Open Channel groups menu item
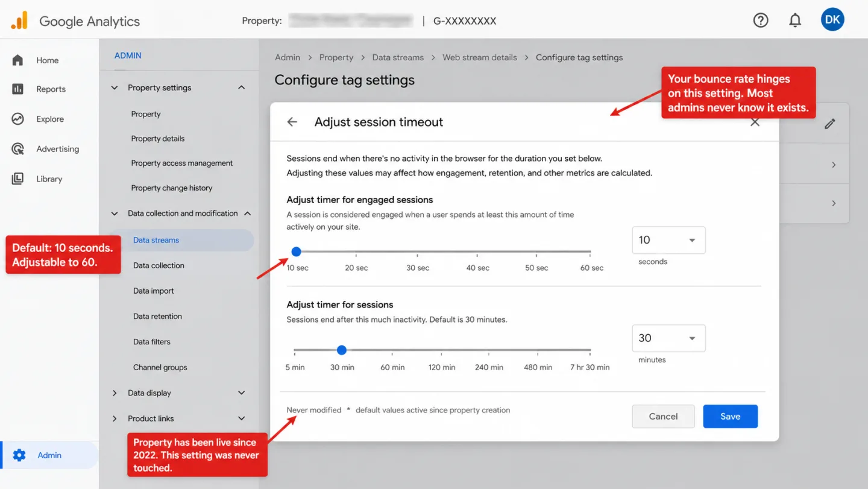 [x=160, y=367]
